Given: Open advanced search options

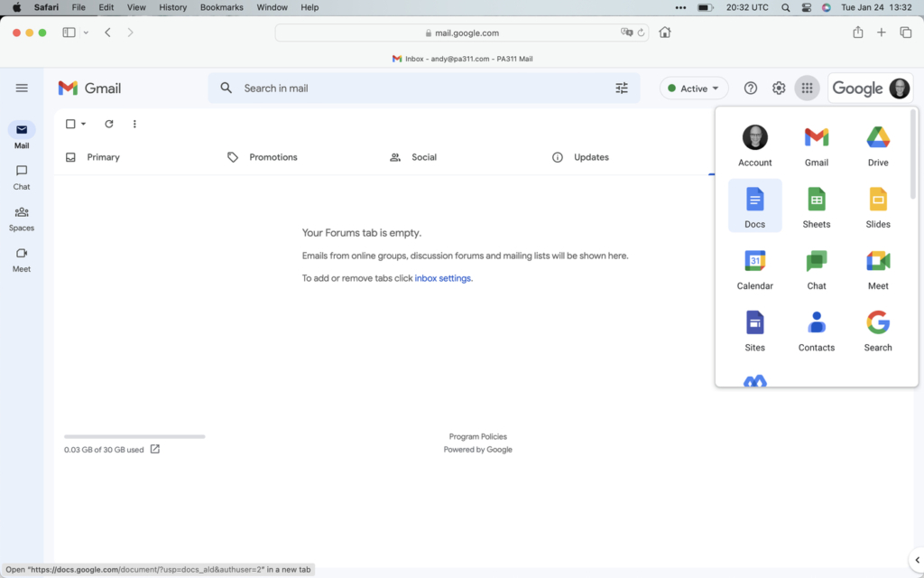Looking at the screenshot, I should pyautogui.click(x=621, y=88).
